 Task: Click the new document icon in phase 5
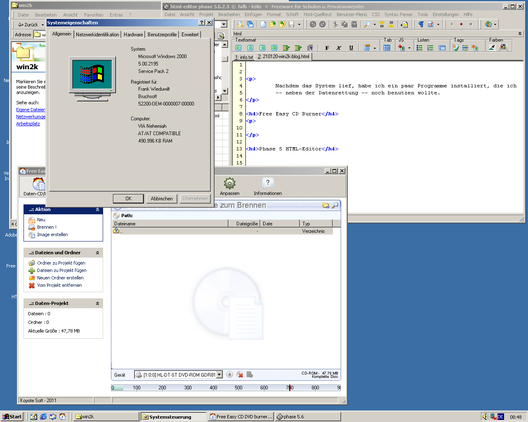pyautogui.click(x=263, y=24)
